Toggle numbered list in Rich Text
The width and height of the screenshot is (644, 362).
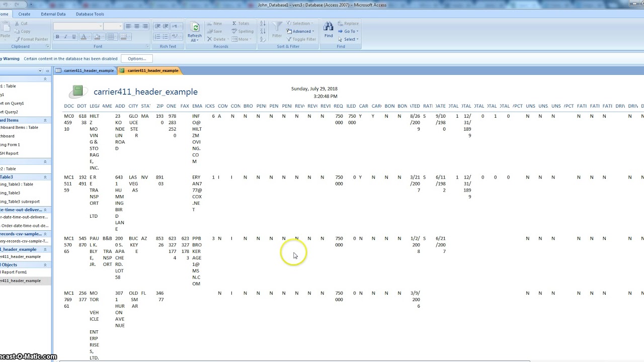coord(157,37)
